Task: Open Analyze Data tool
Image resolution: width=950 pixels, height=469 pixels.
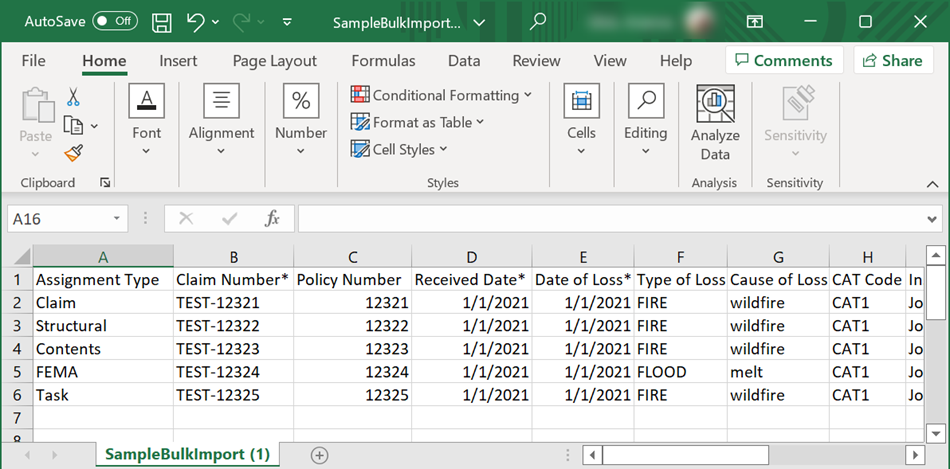Action: 715,123
